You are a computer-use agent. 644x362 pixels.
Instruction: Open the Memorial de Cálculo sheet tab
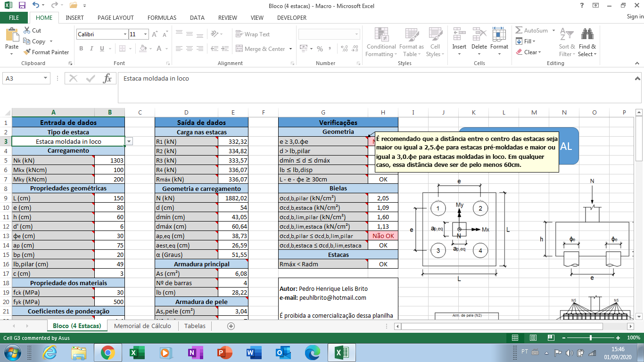coord(142,326)
